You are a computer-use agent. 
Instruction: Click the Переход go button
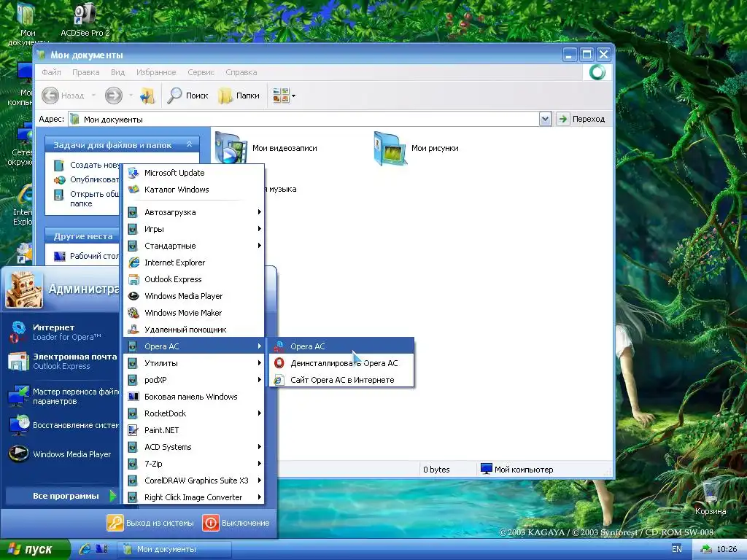581,119
